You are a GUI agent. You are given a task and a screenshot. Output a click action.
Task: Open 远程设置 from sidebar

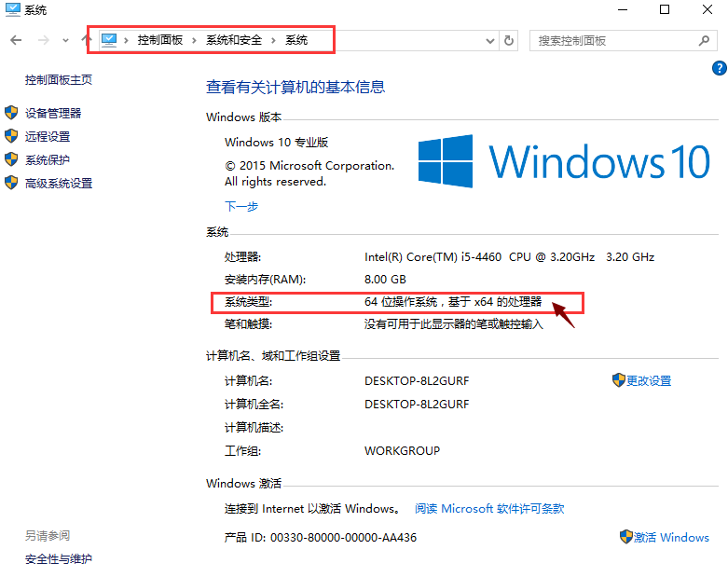(48, 136)
